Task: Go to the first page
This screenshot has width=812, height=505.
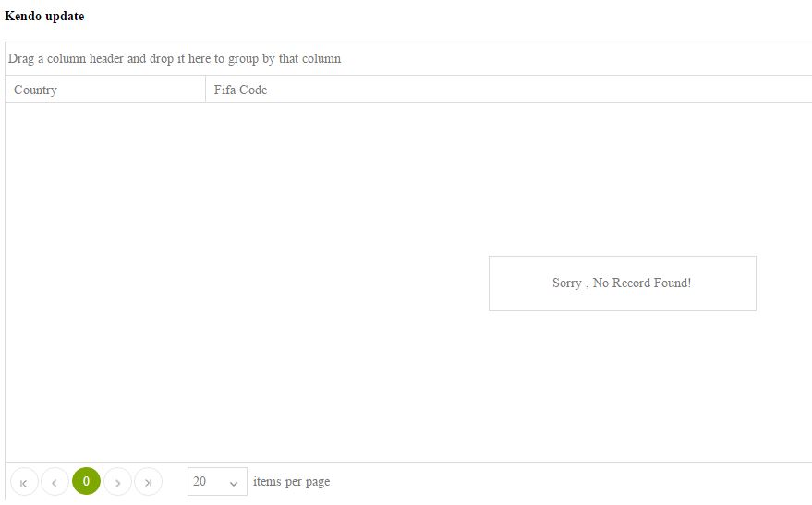Action: pos(24,482)
